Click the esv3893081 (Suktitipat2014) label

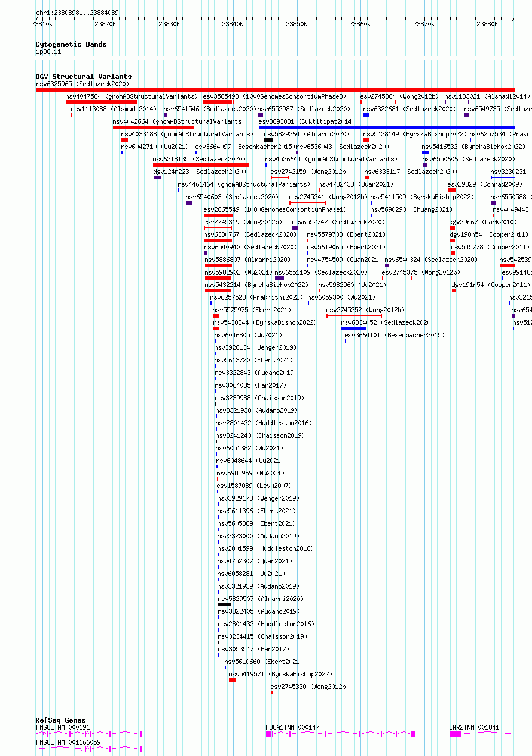click(x=307, y=121)
